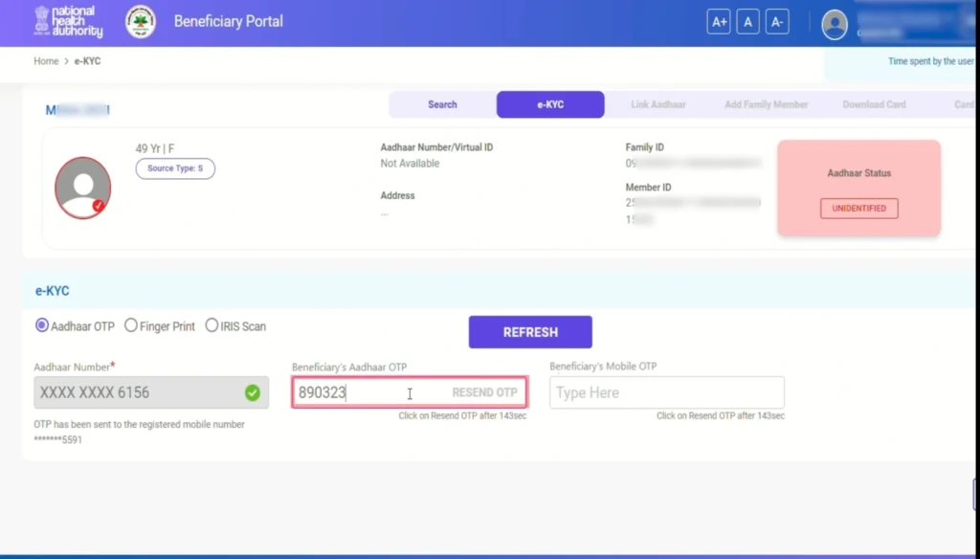The image size is (980, 559).
Task: Go to the Link Aadhaar tab
Action: click(x=658, y=104)
